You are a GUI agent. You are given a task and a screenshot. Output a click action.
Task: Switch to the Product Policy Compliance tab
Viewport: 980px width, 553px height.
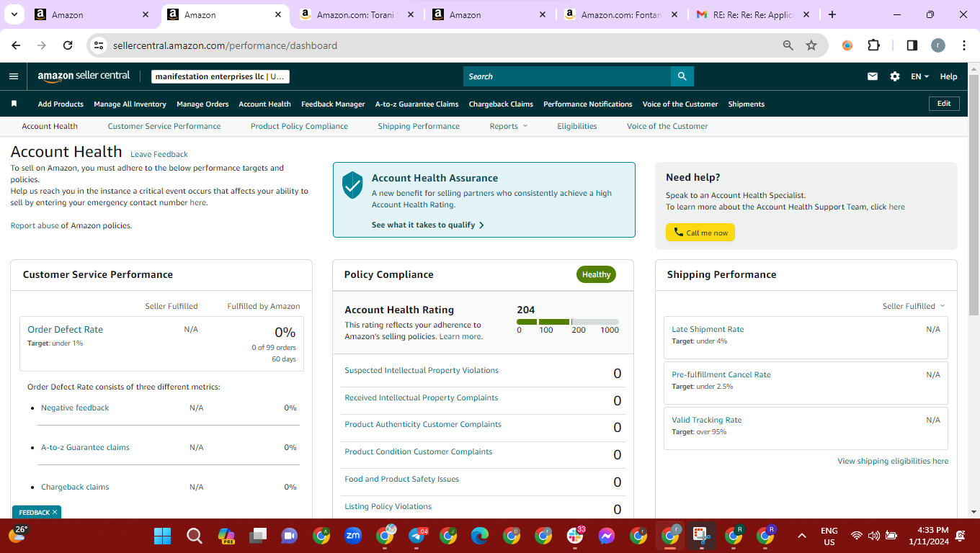(299, 126)
